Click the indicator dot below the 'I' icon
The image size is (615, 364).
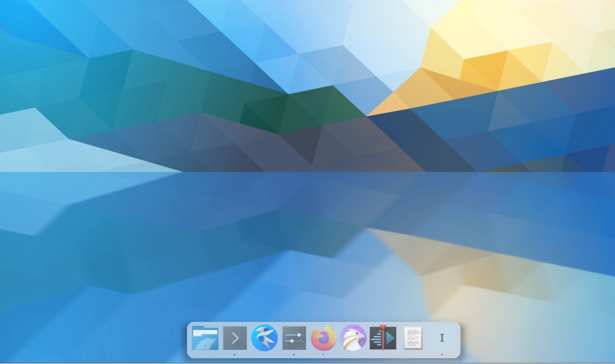tap(442, 354)
